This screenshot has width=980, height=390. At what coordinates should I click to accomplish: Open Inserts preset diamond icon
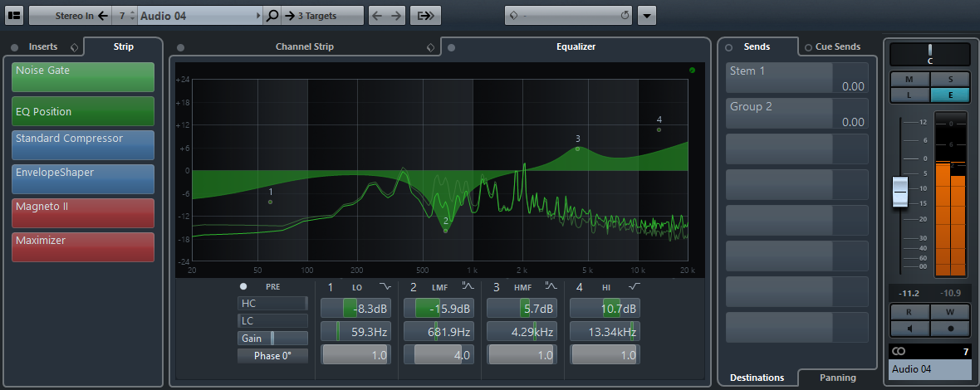click(x=74, y=47)
